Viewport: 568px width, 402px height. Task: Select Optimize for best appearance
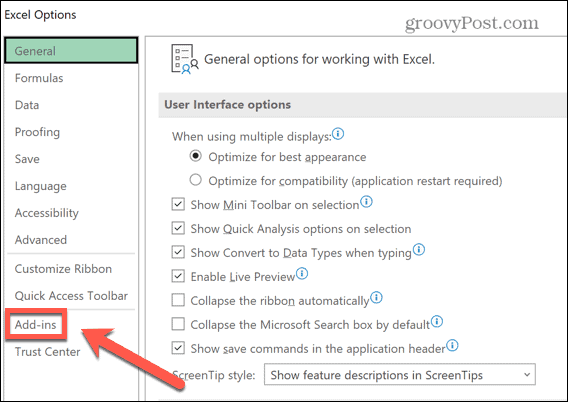(x=196, y=156)
